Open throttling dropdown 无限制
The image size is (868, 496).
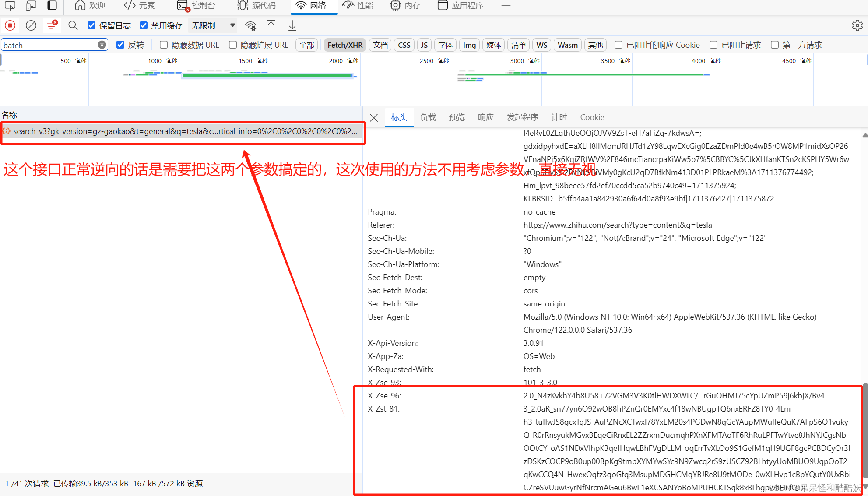point(213,25)
